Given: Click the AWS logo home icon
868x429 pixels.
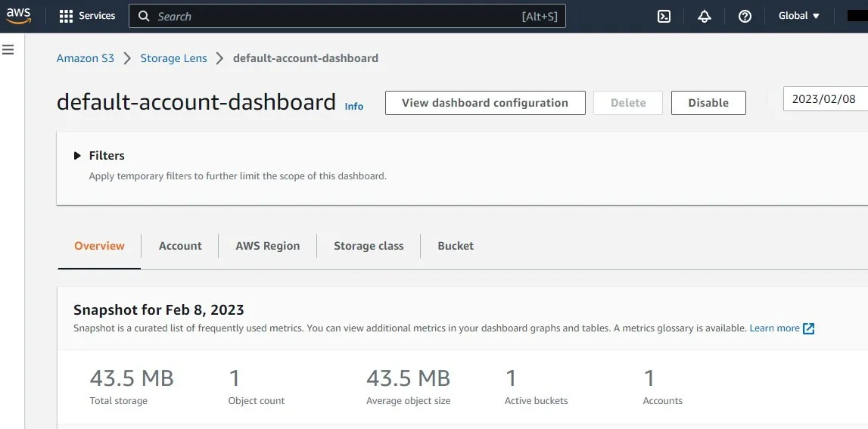Looking at the screenshot, I should 18,16.
